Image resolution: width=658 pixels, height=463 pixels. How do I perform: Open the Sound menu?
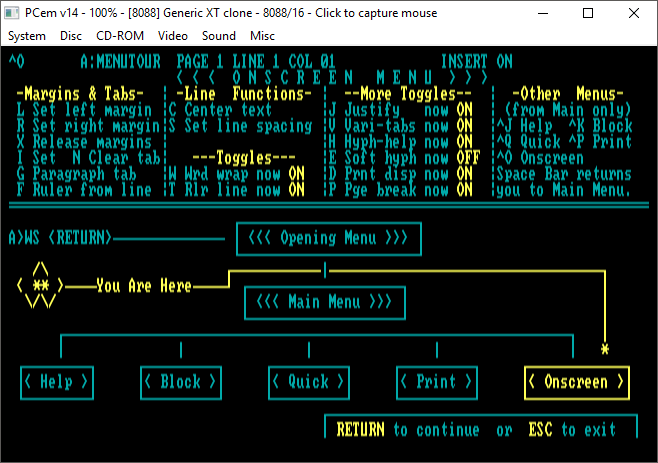pyautogui.click(x=219, y=36)
